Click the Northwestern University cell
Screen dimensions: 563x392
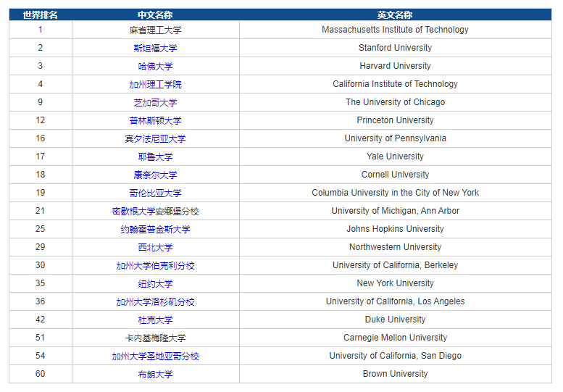click(x=395, y=247)
